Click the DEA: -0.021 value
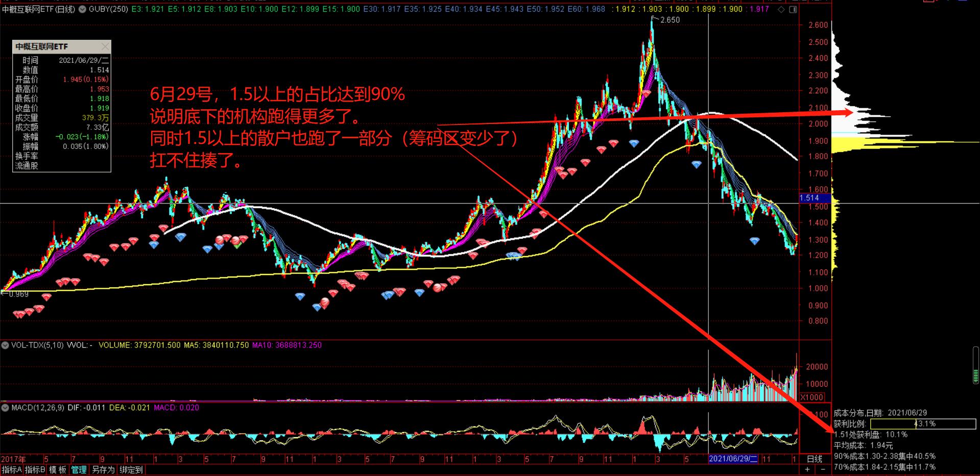Image resolution: width=980 pixels, height=476 pixels. click(130, 408)
